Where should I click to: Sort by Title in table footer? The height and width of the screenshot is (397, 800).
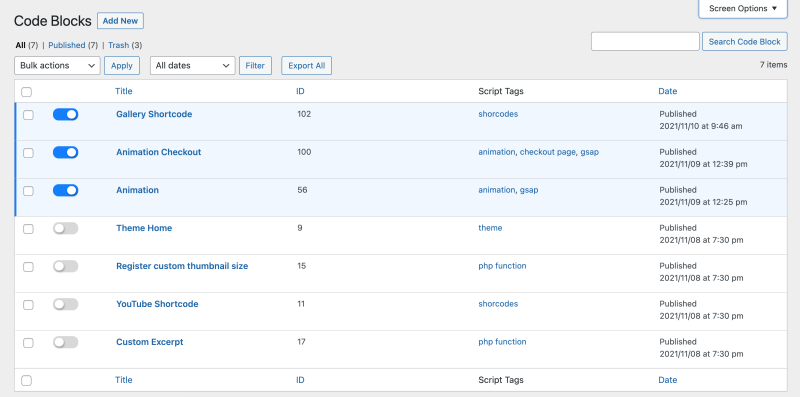tap(123, 380)
